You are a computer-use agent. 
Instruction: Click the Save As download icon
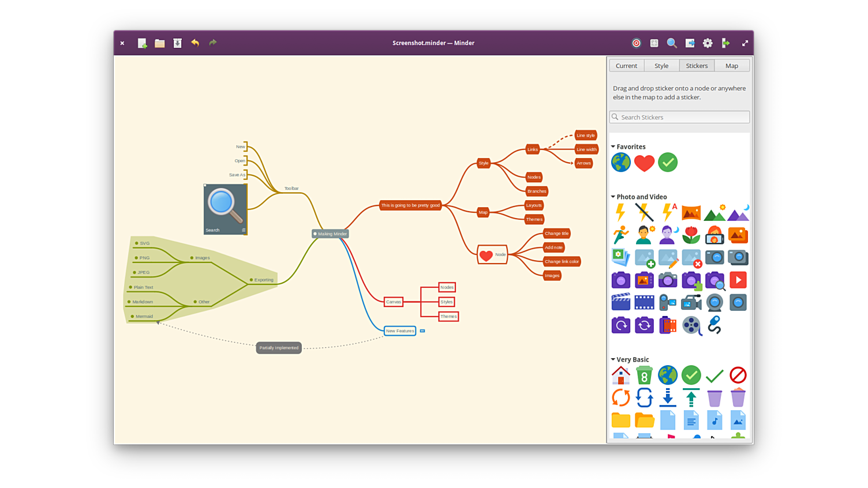[178, 43]
